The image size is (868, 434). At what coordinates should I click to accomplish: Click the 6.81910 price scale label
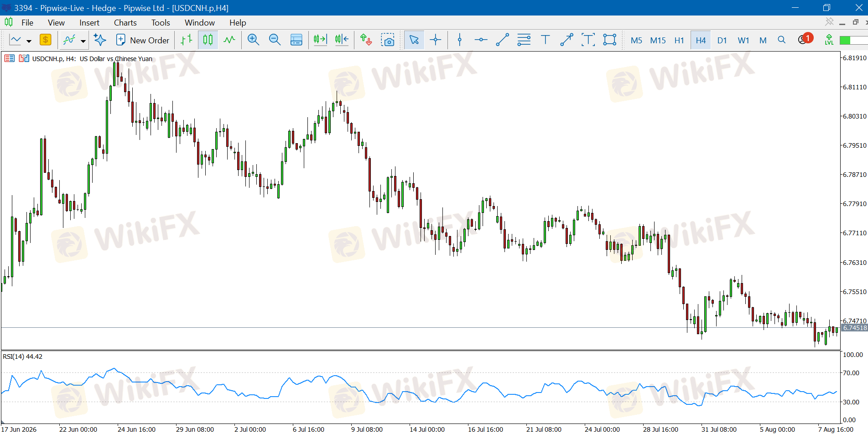854,58
